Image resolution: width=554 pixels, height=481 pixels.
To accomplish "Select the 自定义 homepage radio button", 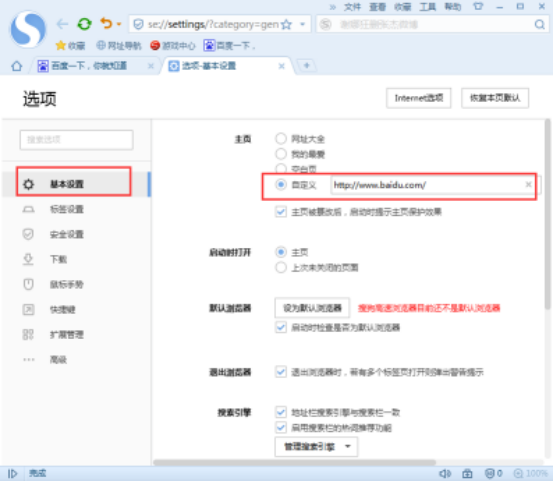I will pyautogui.click(x=281, y=184).
